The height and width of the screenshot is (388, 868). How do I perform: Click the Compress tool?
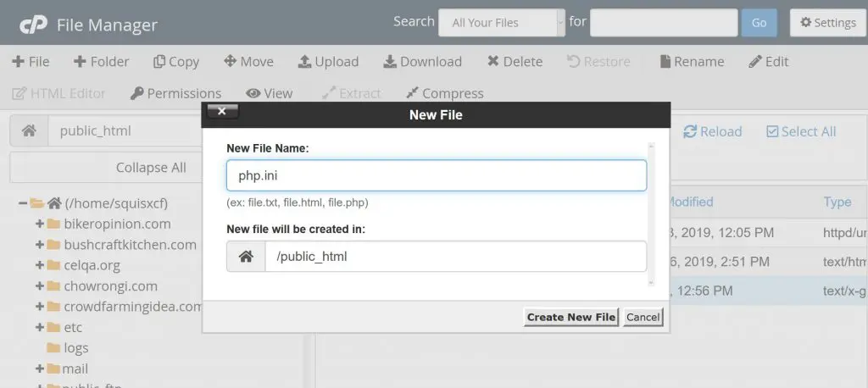(444, 93)
